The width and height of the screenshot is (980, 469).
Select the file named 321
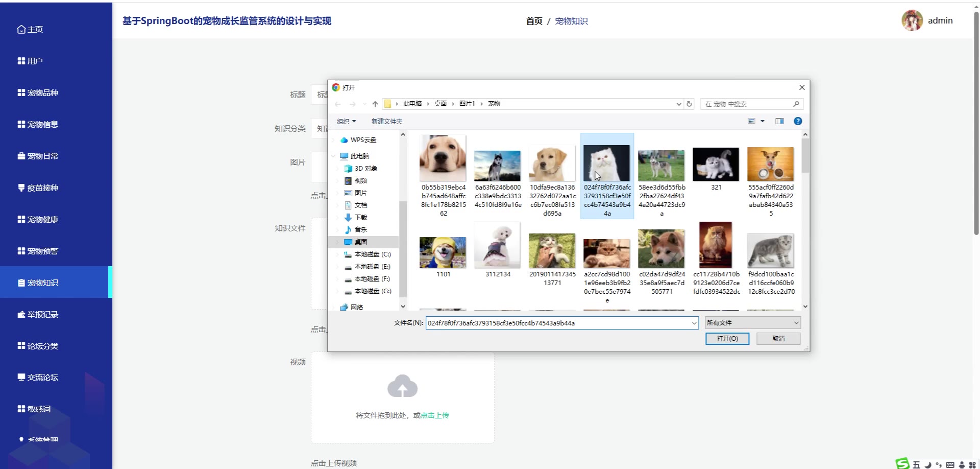pyautogui.click(x=716, y=169)
